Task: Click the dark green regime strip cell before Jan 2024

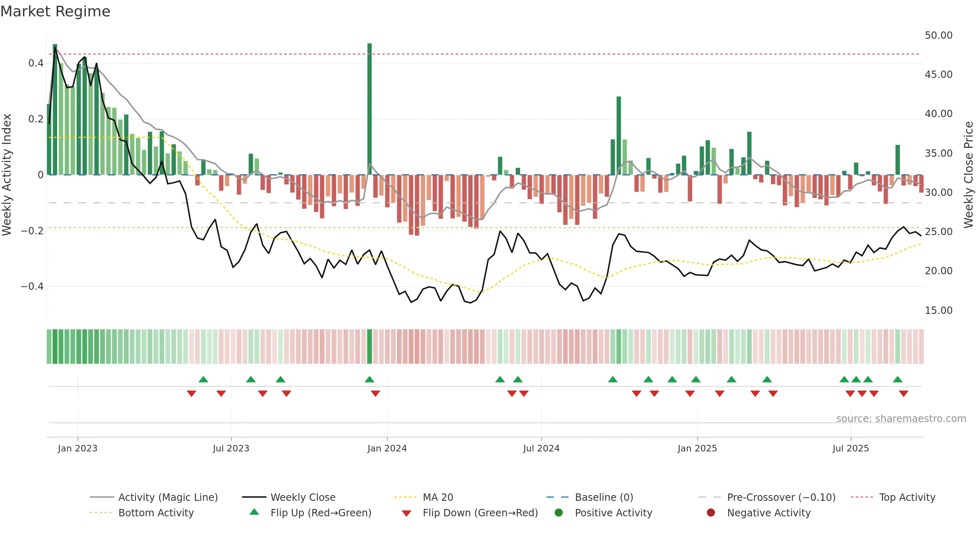Action: [370, 347]
